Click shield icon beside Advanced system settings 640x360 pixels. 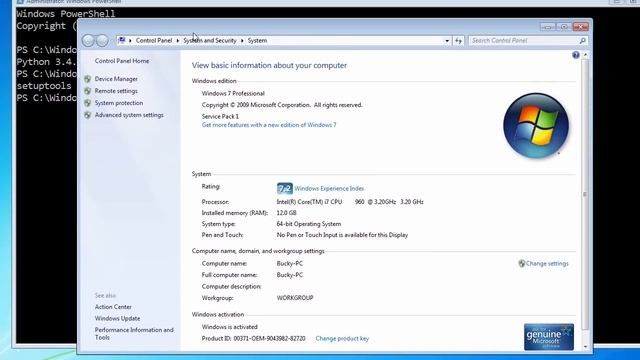pyautogui.click(x=87, y=115)
